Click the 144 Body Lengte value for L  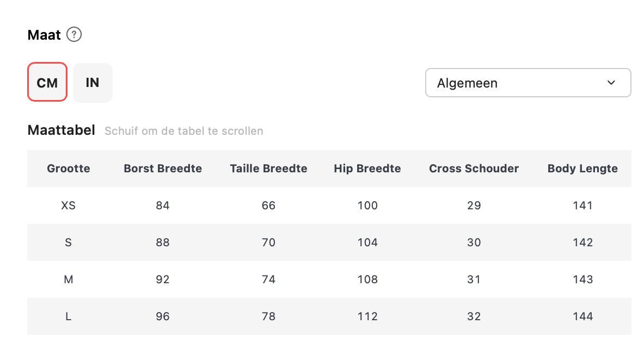pos(582,316)
